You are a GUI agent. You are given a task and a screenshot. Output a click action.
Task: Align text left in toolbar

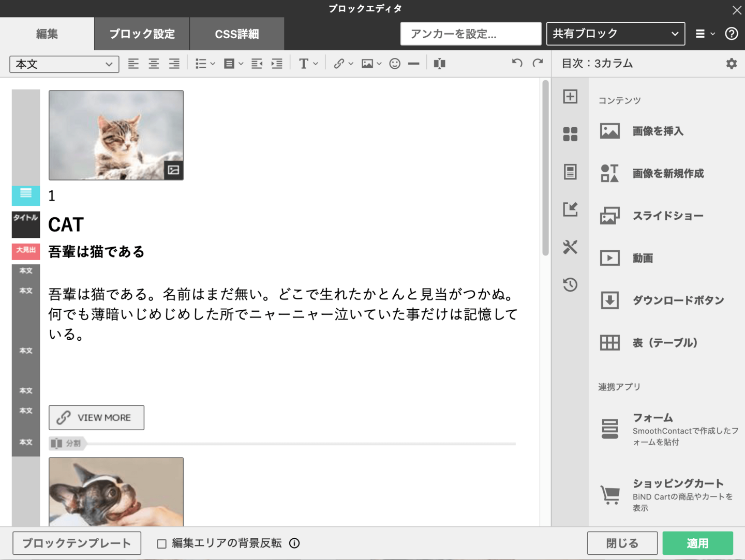(133, 64)
